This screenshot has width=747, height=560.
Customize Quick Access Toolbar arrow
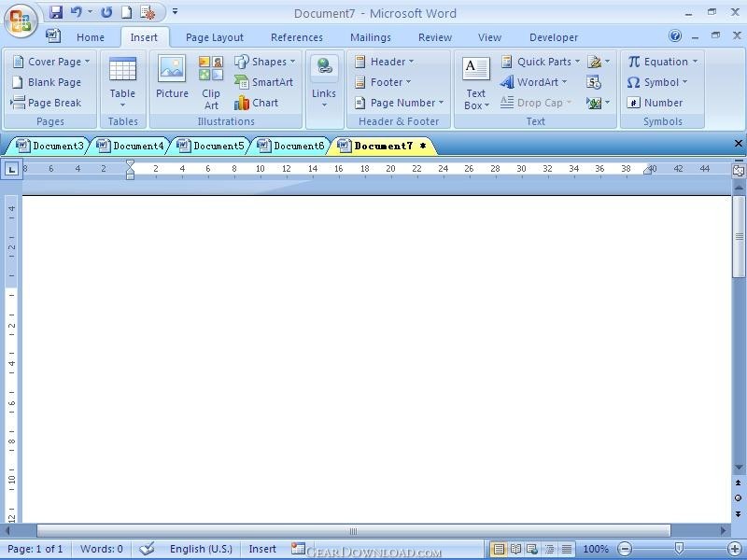(x=175, y=11)
